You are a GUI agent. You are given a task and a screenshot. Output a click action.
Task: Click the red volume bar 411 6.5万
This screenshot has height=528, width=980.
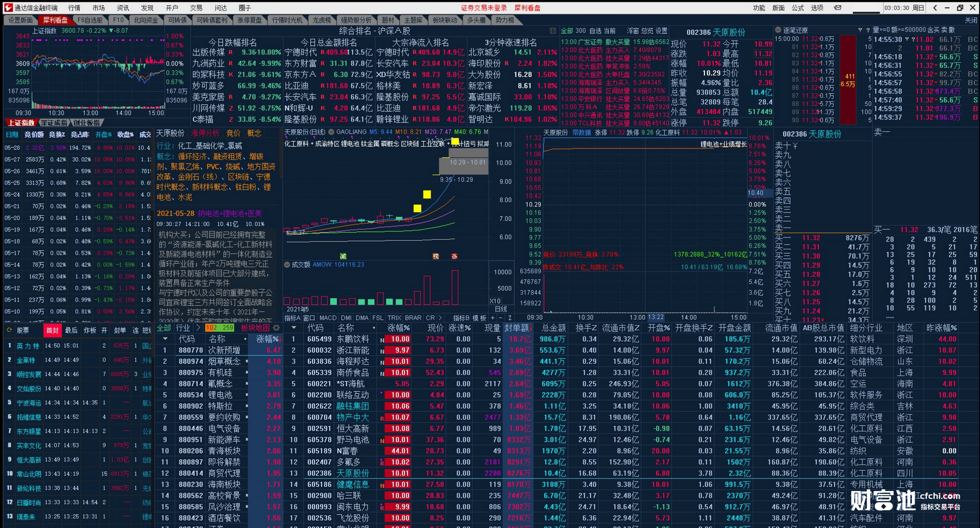click(x=847, y=79)
